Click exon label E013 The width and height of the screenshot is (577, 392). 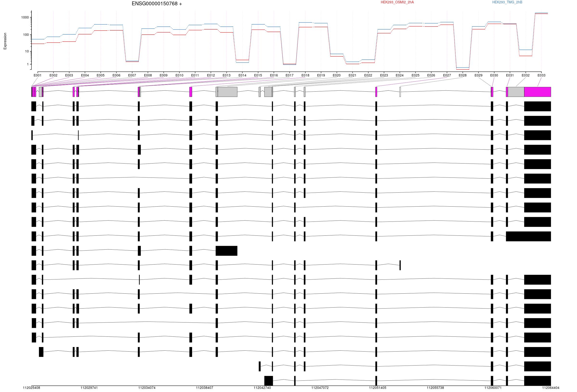227,75
